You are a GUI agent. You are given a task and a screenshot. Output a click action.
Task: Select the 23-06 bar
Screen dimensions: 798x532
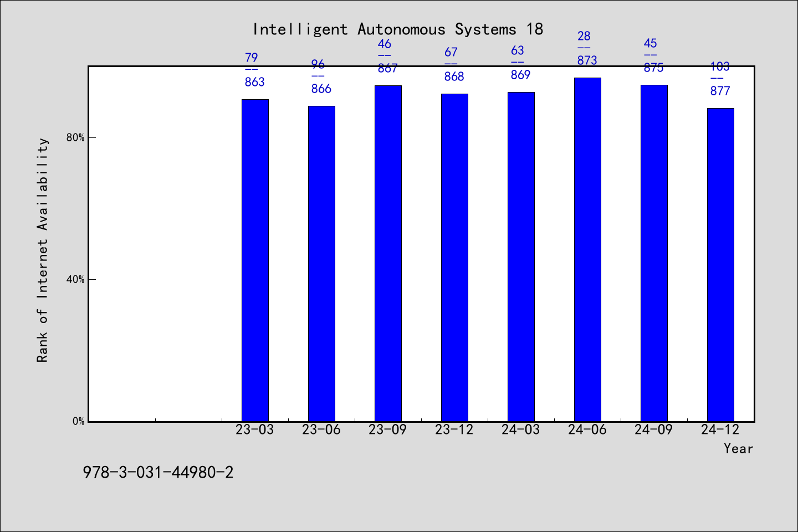click(321, 264)
